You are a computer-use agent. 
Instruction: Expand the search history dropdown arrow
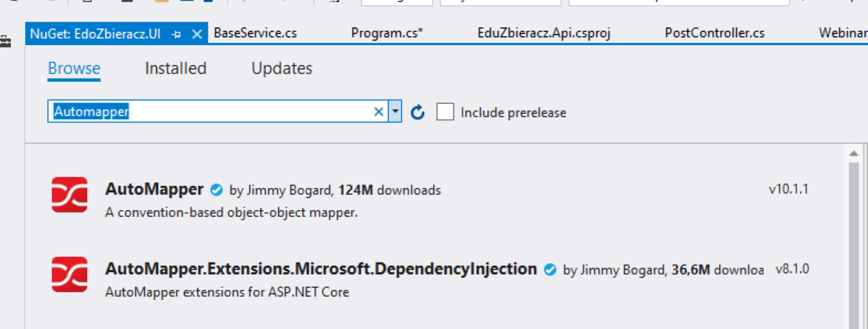(395, 112)
